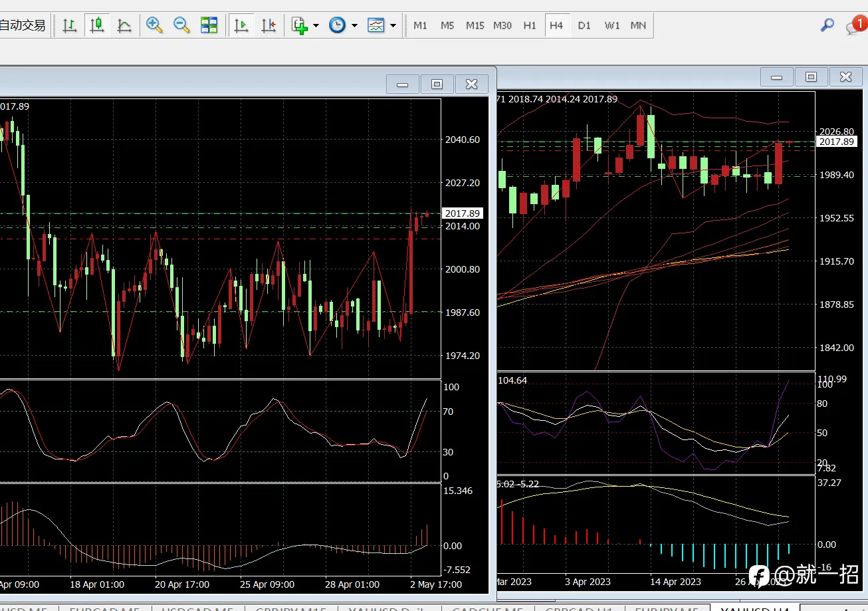This screenshot has width=868, height=611.
Task: Click the 自动交易 auto trading button
Action: (24, 25)
